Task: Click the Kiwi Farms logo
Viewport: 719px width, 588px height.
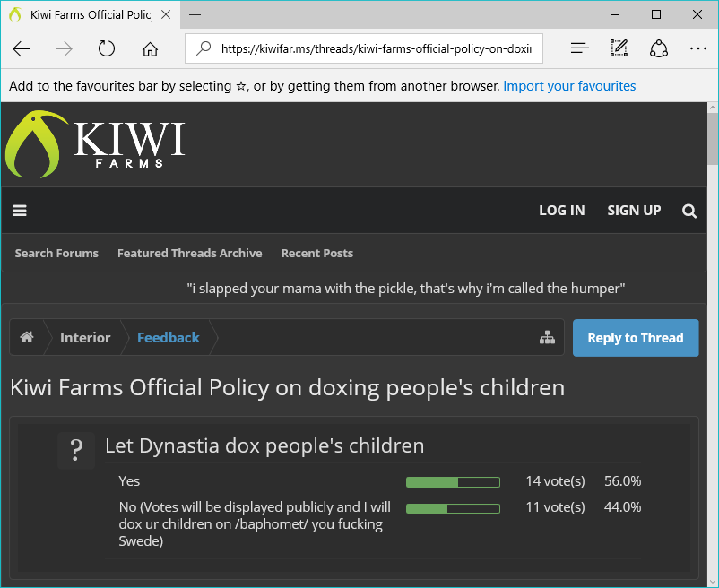Action: click(95, 143)
